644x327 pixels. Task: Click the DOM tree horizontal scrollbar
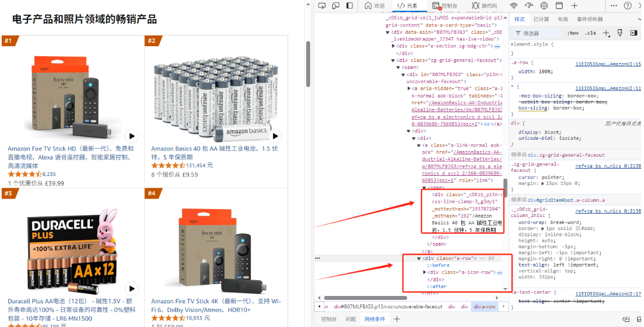click(x=365, y=298)
